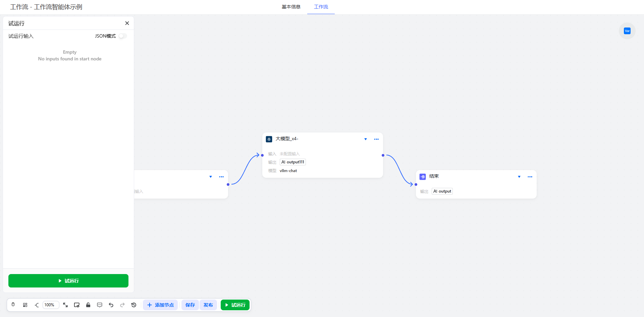The image size is (644, 317).
Task: Open the 结束 node more options menu
Action: (x=530, y=177)
